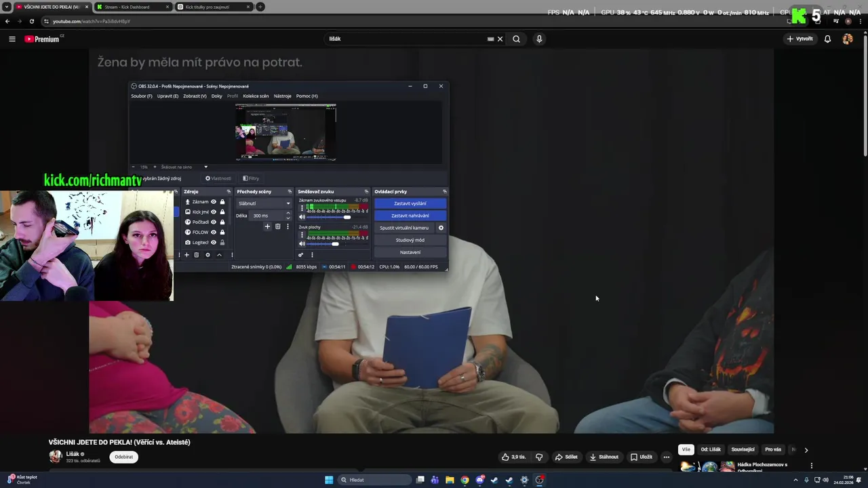Run search with the magnifier button
868x488 pixels.
516,39
